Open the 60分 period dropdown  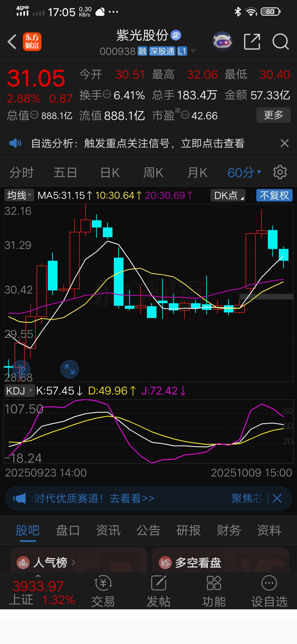click(244, 173)
